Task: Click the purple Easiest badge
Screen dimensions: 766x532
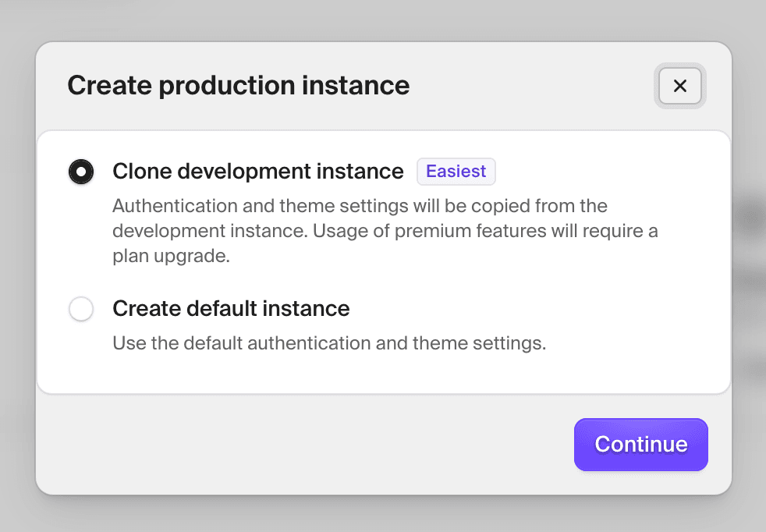Action: tap(456, 172)
